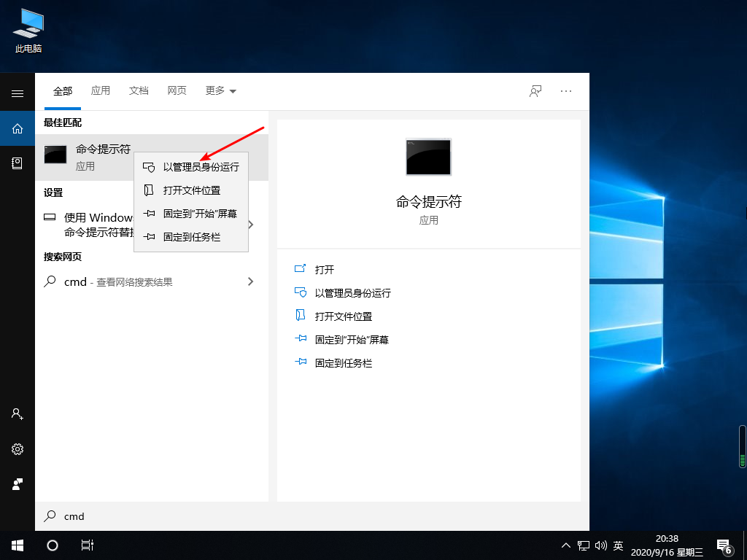Click the feedback icon near the top right
The width and height of the screenshot is (747, 560).
[x=535, y=90]
